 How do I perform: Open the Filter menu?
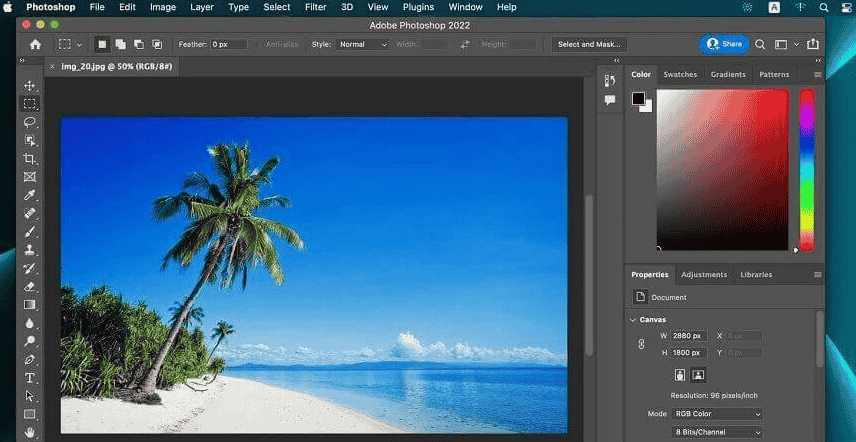click(x=315, y=7)
